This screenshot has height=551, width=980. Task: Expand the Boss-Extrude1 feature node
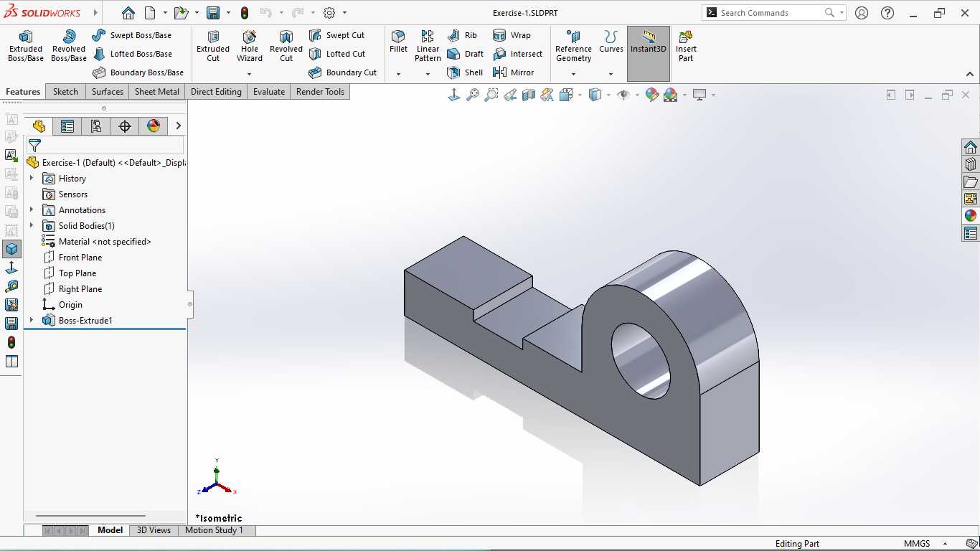[31, 320]
